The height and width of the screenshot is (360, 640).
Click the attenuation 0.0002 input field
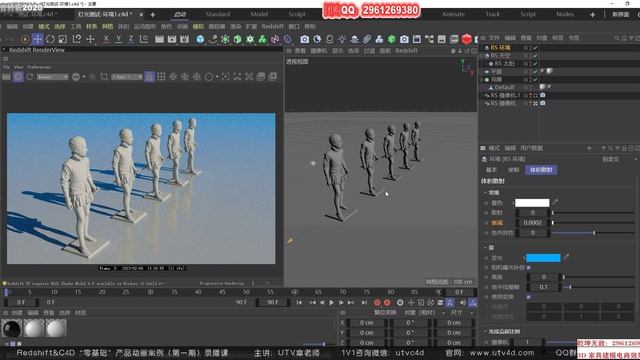click(533, 223)
